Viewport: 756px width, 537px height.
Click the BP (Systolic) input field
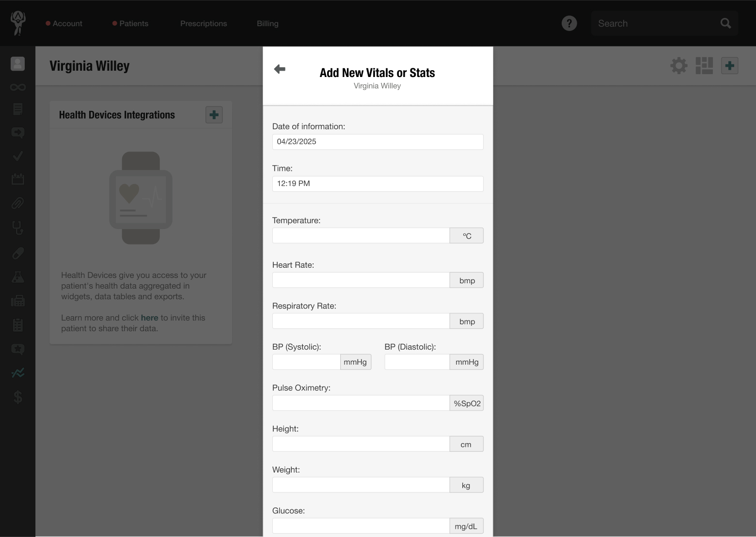tap(306, 362)
